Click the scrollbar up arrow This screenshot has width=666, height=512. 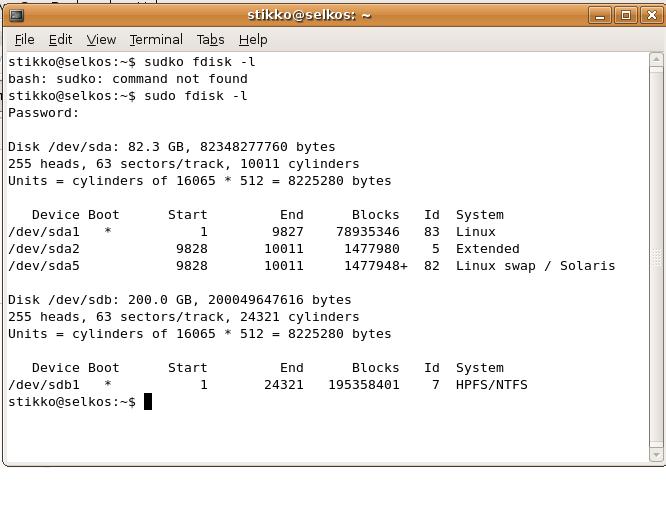(656, 59)
